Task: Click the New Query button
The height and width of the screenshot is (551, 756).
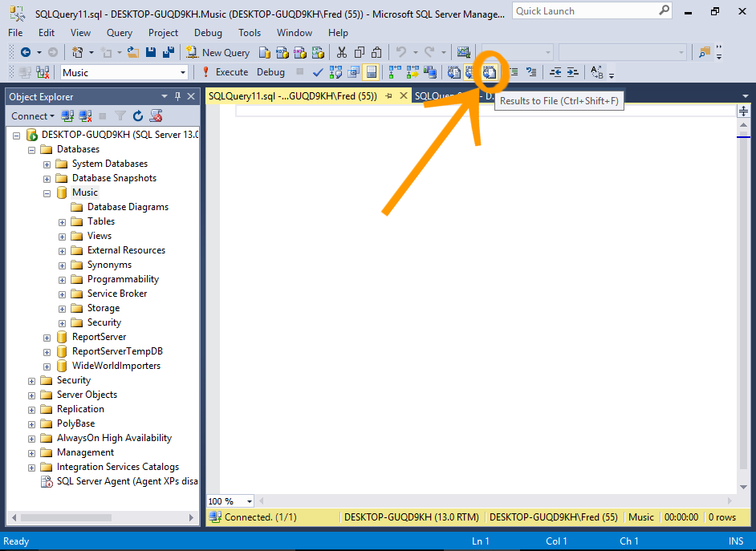Action: tap(218, 52)
